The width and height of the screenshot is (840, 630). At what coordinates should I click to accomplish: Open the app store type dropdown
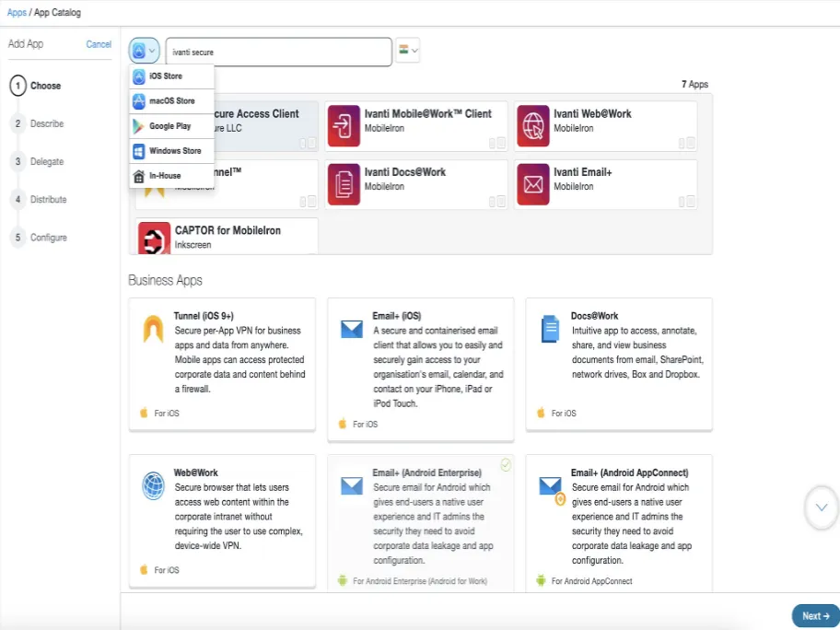point(144,51)
